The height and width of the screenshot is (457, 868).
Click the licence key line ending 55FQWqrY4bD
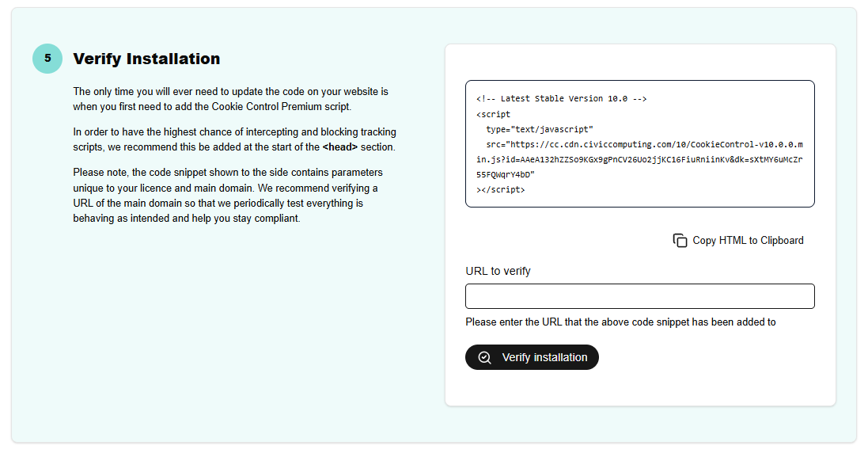point(506,174)
